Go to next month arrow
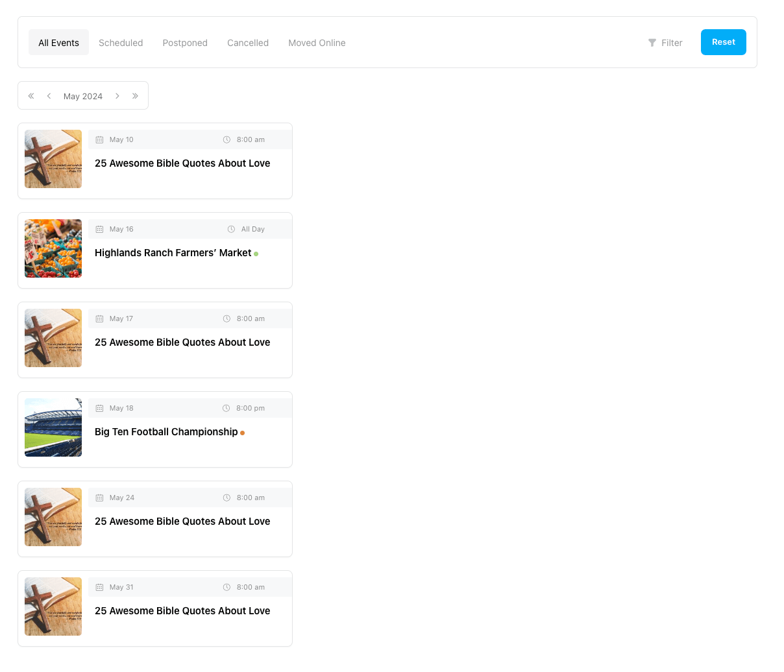This screenshot has height=672, width=784. click(x=117, y=96)
